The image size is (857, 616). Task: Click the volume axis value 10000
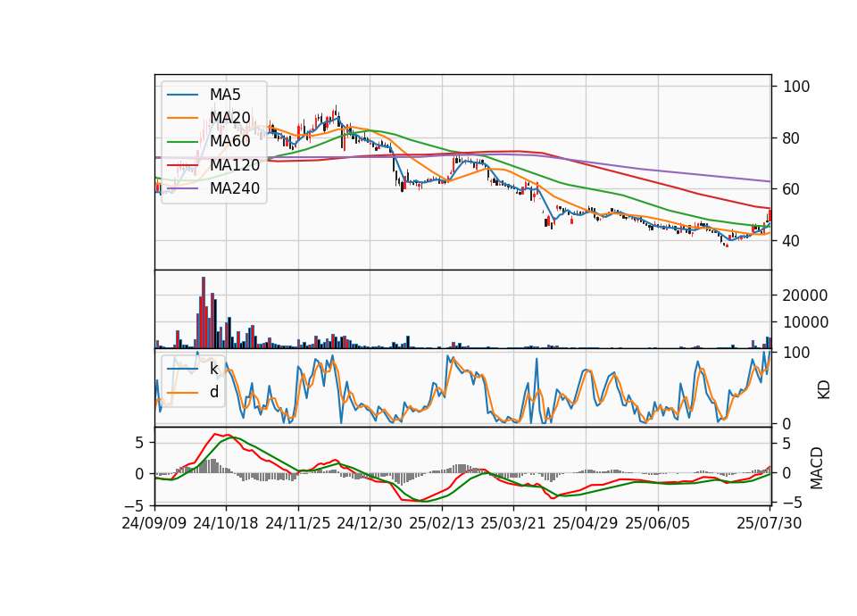805,322
